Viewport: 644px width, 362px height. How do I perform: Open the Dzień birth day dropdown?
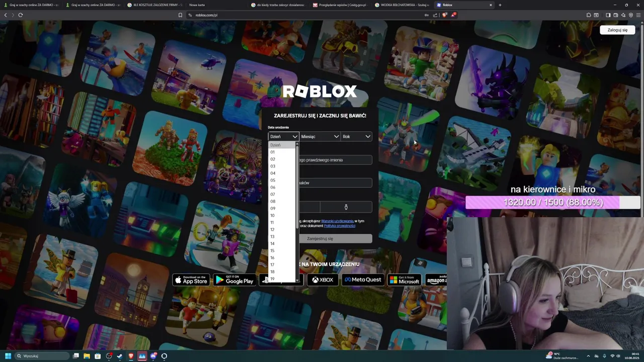pyautogui.click(x=284, y=136)
